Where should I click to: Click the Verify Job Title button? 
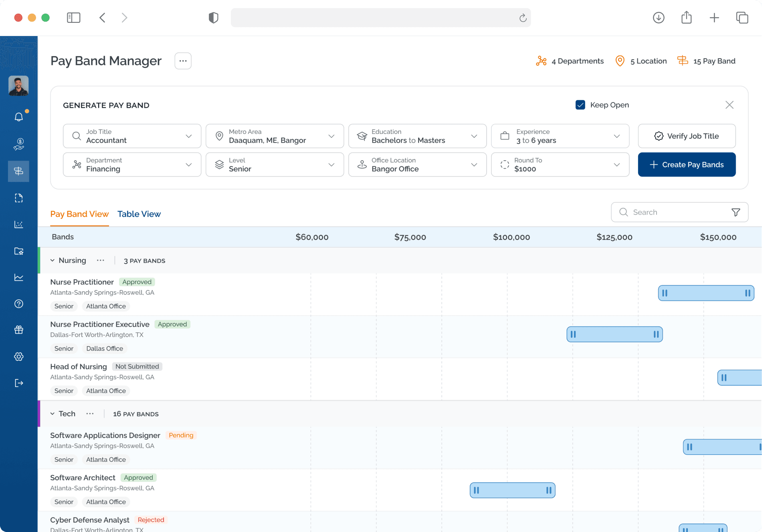pos(687,136)
